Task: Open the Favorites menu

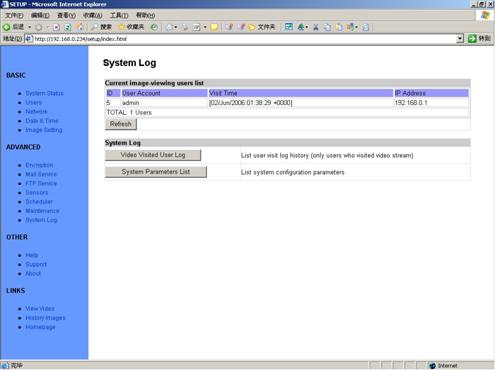Action: 93,15
